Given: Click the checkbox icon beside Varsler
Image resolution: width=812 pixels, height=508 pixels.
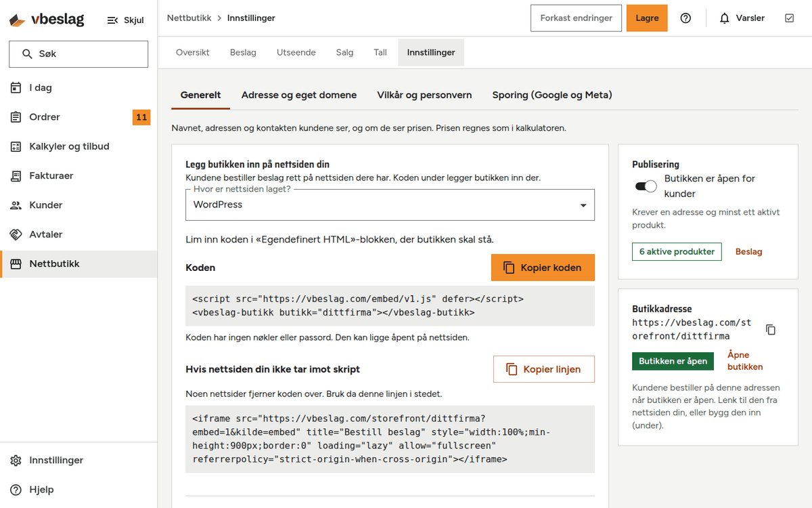Looking at the screenshot, I should 789,18.
